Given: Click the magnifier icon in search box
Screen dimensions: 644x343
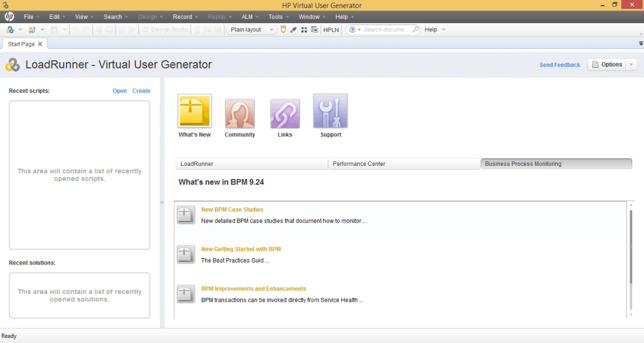Looking at the screenshot, I should coord(416,30).
